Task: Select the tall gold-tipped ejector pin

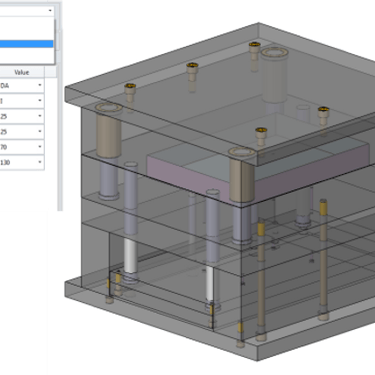Action: tap(323, 257)
